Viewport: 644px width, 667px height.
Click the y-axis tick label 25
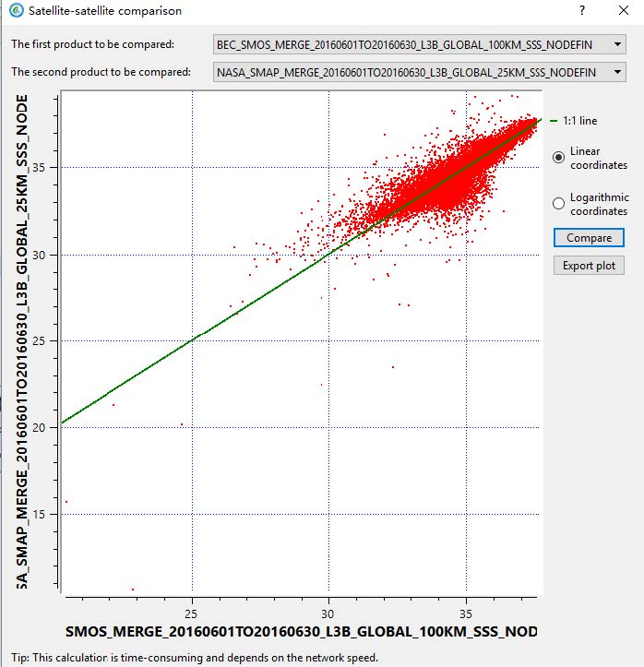(x=38, y=340)
